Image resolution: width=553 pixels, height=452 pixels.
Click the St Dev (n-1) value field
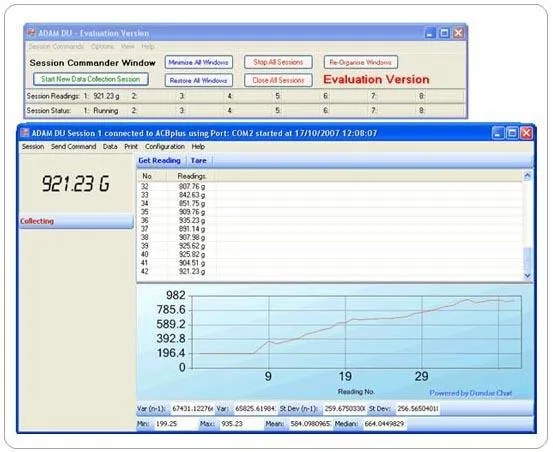coord(345,409)
